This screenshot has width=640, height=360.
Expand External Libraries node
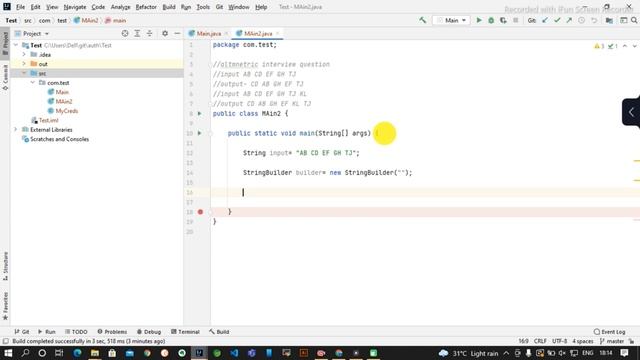click(x=16, y=129)
